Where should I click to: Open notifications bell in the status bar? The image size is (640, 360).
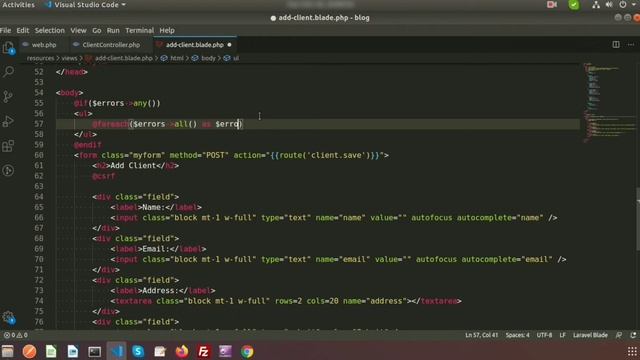[x=633, y=335]
